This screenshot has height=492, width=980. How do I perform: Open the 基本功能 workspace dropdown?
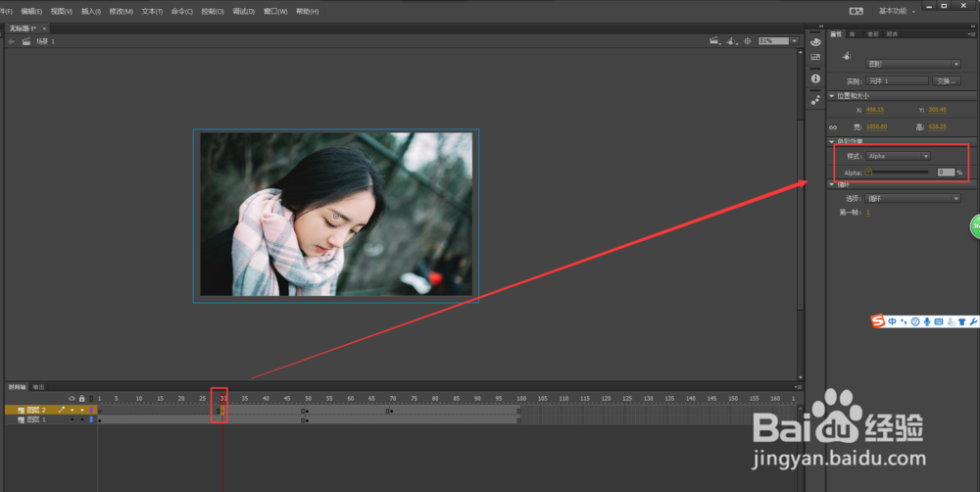[897, 11]
